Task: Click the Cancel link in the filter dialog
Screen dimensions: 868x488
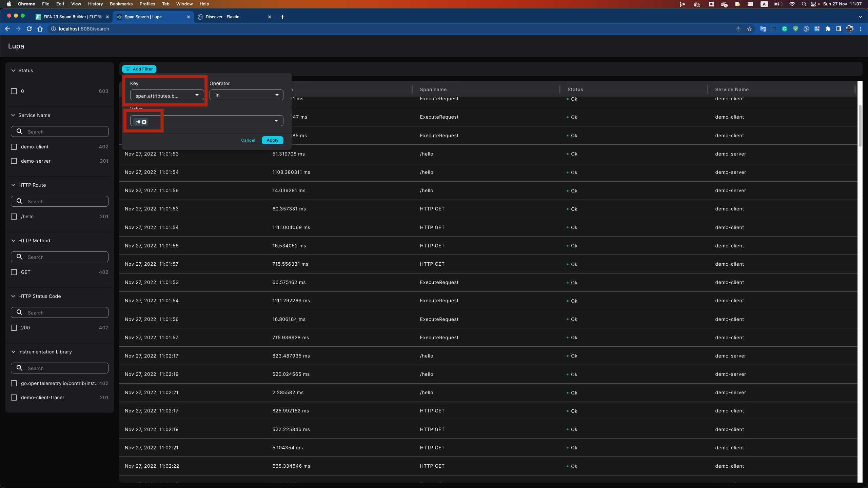Action: [x=248, y=140]
